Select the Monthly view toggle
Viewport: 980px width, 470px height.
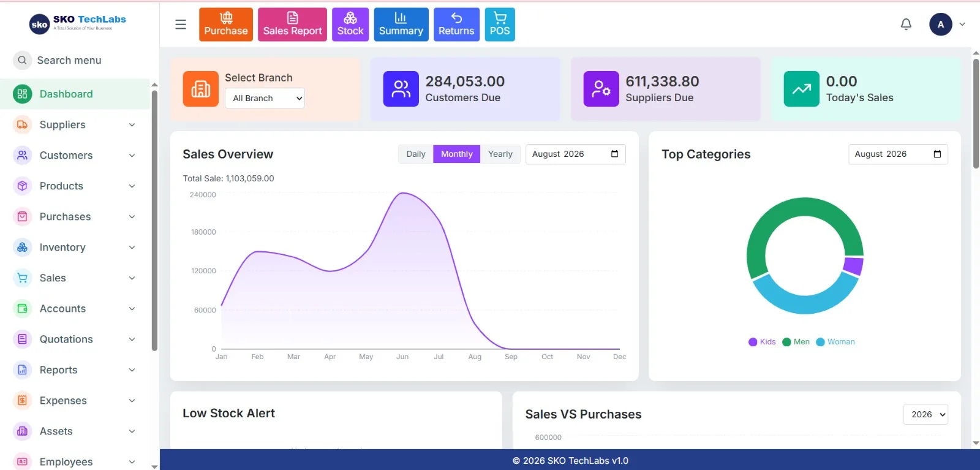pos(457,154)
